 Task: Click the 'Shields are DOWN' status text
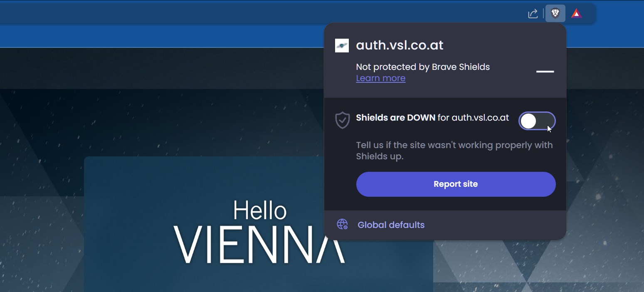395,118
